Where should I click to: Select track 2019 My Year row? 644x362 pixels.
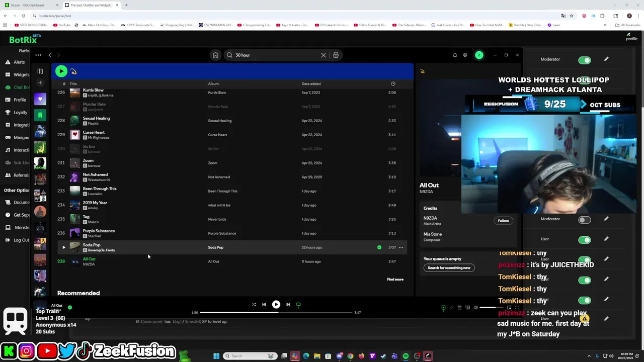(231, 205)
